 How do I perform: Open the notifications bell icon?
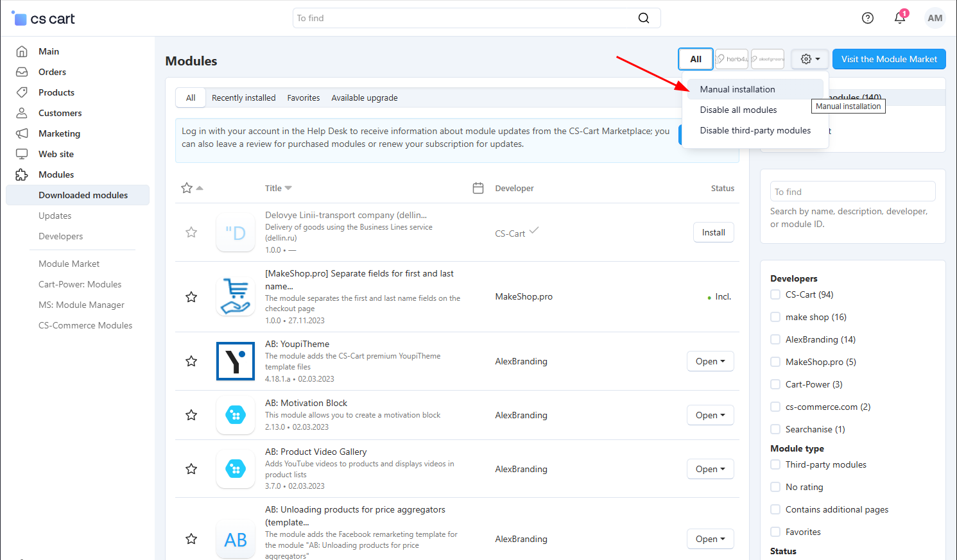900,18
